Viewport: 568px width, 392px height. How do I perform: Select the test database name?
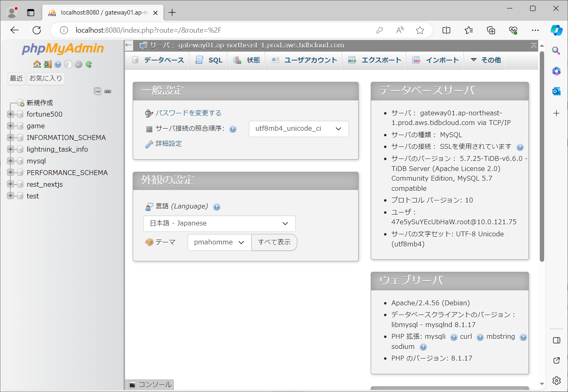[x=33, y=196]
